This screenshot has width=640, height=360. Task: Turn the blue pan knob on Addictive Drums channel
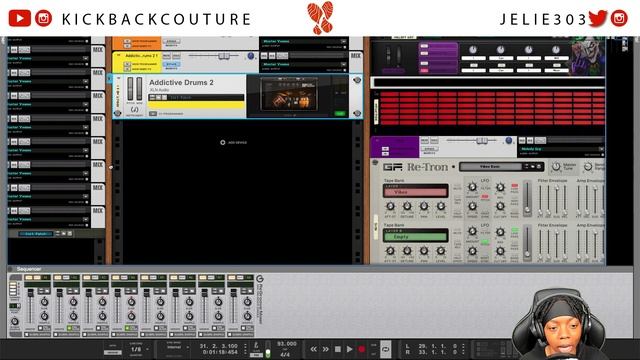(x=251, y=56)
